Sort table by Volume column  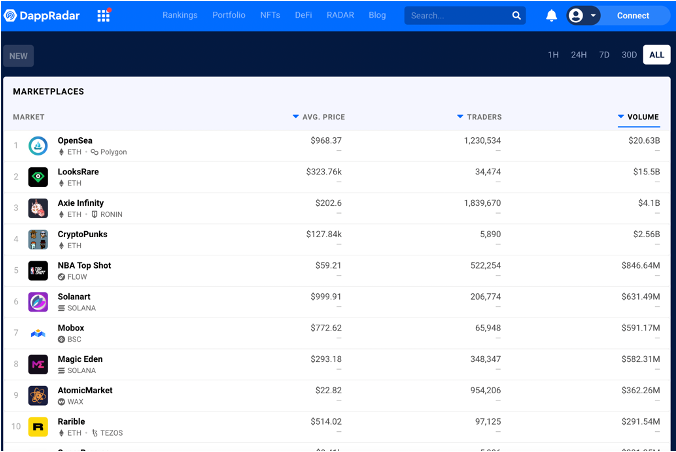(x=642, y=117)
